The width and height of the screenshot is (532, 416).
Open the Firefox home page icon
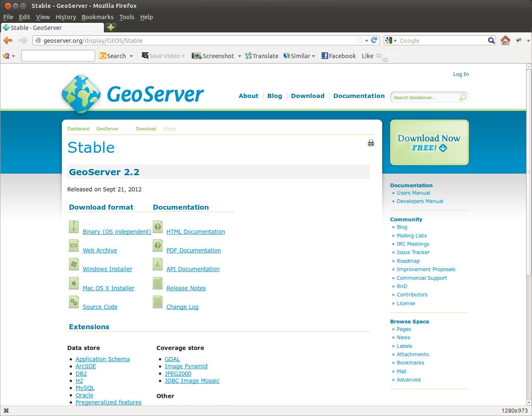click(x=505, y=40)
